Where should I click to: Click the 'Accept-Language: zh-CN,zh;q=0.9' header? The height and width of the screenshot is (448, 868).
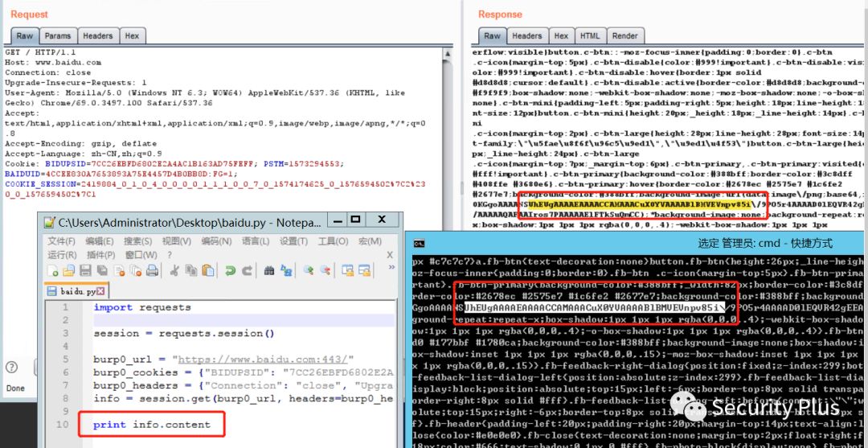(x=84, y=154)
